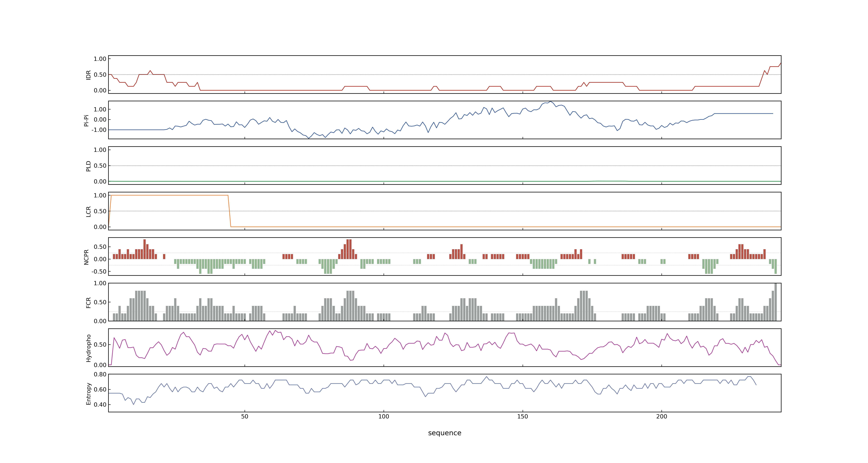Click the x-axis tick label 100
This screenshot has width=868, height=463.
tap(383, 416)
